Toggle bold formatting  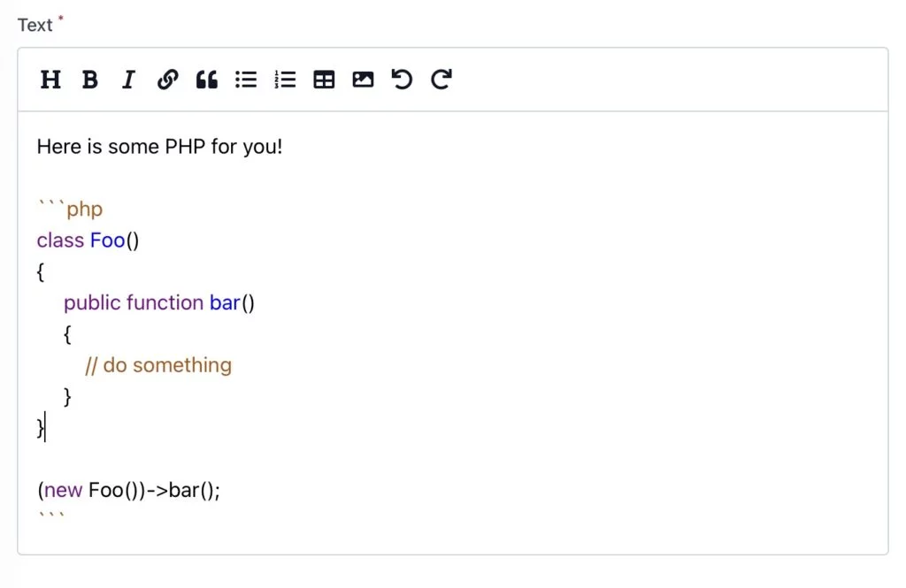pyautogui.click(x=89, y=79)
